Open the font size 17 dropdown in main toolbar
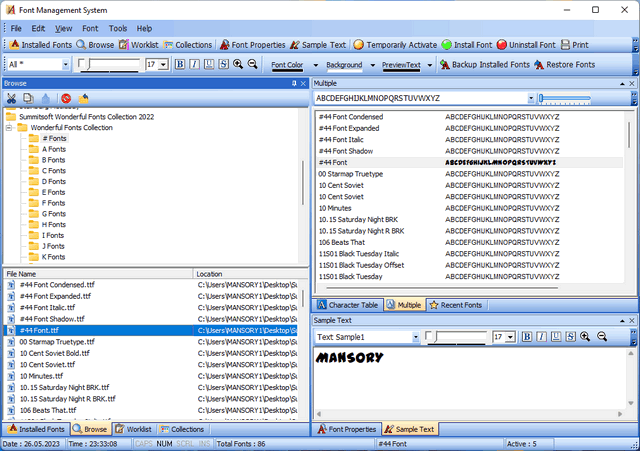 [164, 64]
